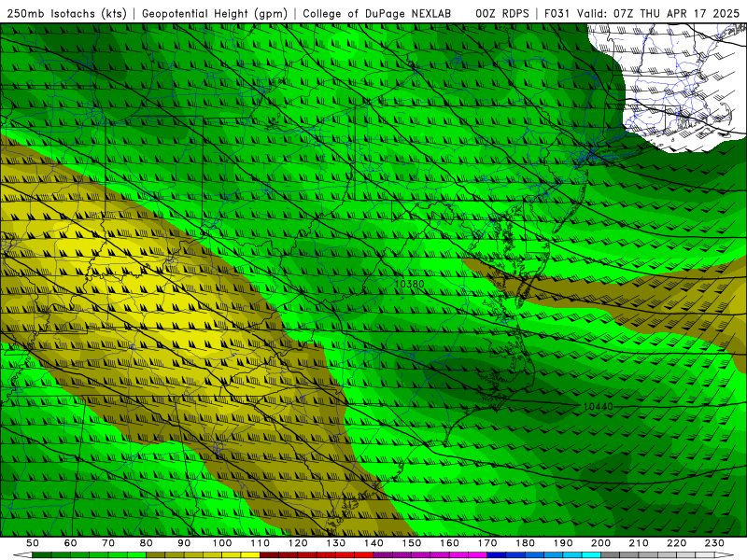
Task: Select the bright yellow 105–110 knot legend swatch
Action: click(x=250, y=554)
